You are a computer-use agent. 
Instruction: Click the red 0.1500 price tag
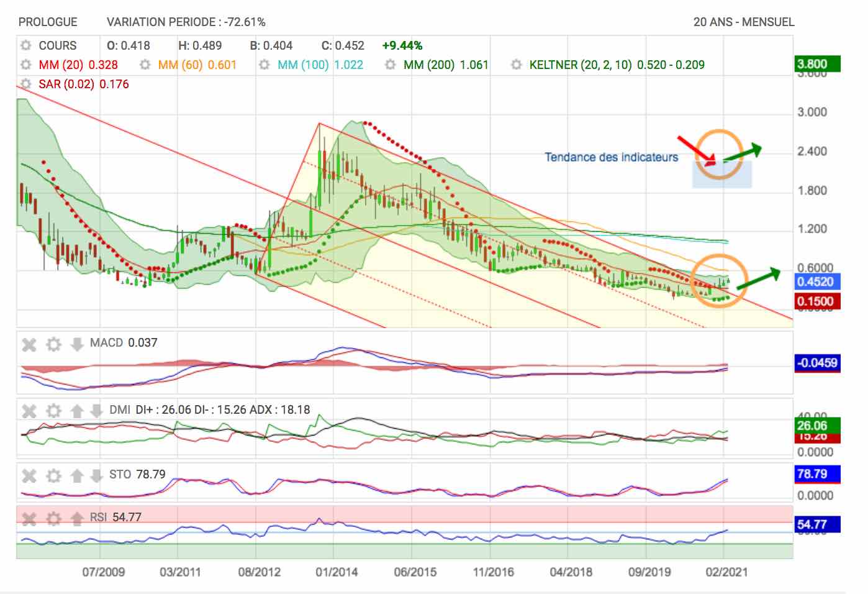click(818, 301)
